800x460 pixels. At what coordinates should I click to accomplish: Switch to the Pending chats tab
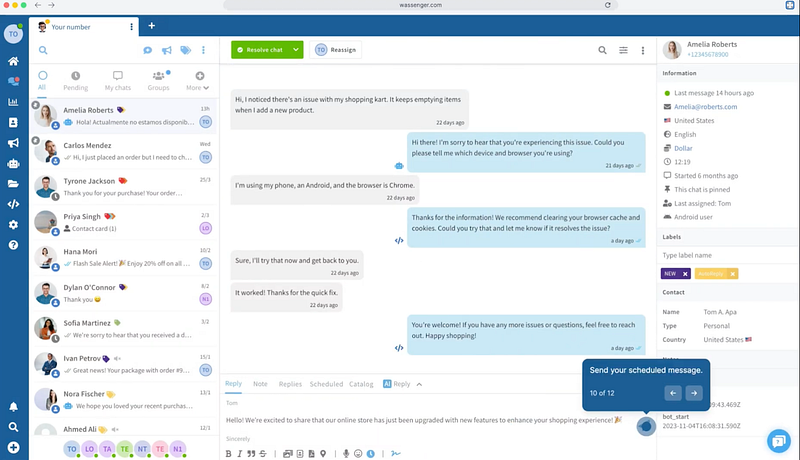[76, 81]
